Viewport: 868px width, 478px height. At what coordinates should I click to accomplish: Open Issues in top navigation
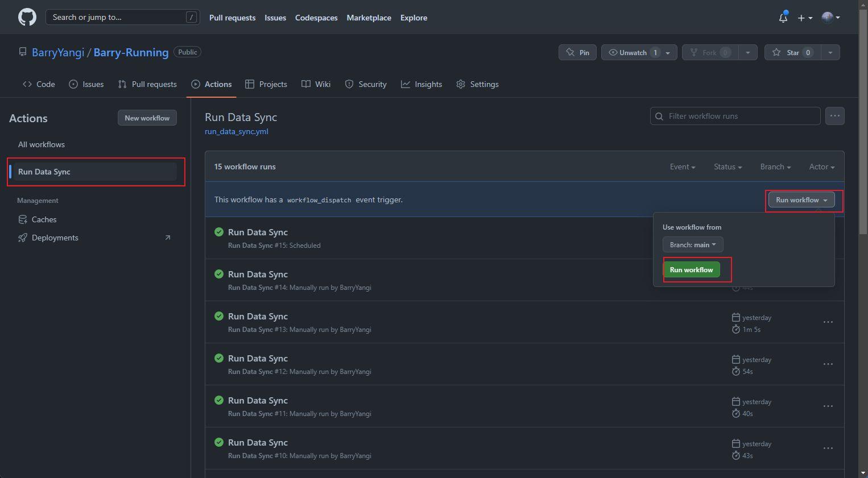275,18
